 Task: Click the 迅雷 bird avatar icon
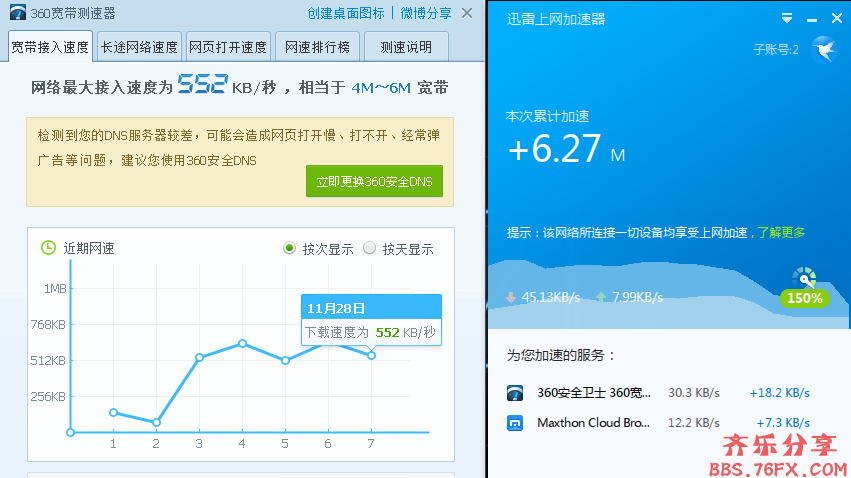[824, 50]
